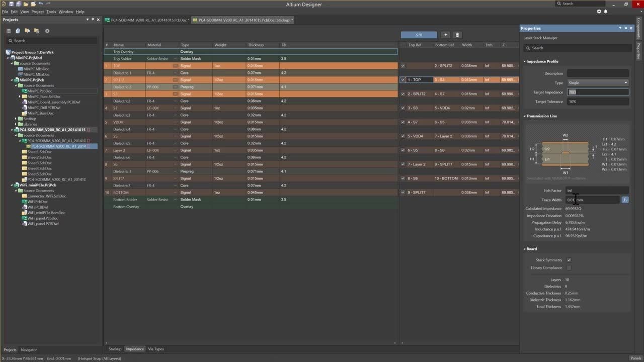Image resolution: width=644 pixels, height=362 pixels.
Task: Select the S70 impedance profile button
Action: (x=419, y=35)
